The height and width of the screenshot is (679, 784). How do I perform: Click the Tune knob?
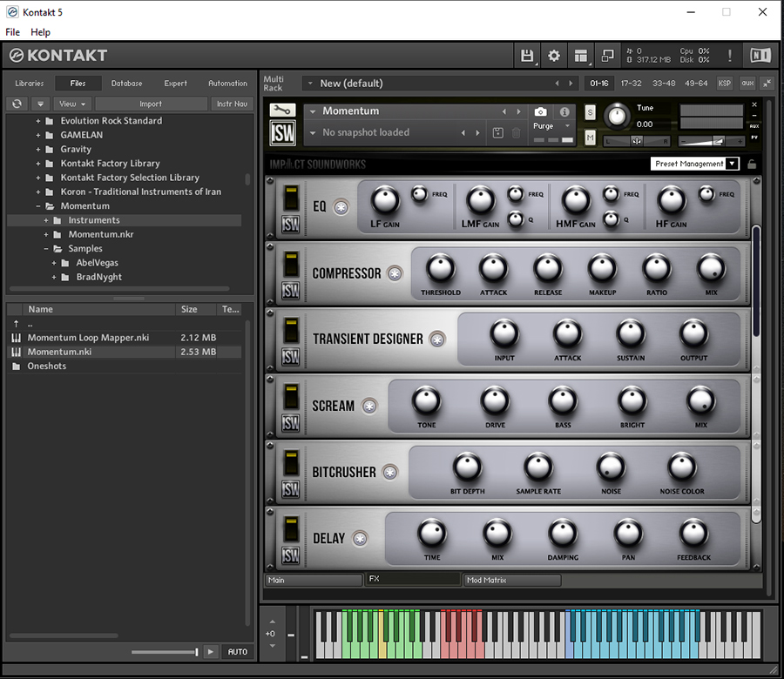click(617, 117)
